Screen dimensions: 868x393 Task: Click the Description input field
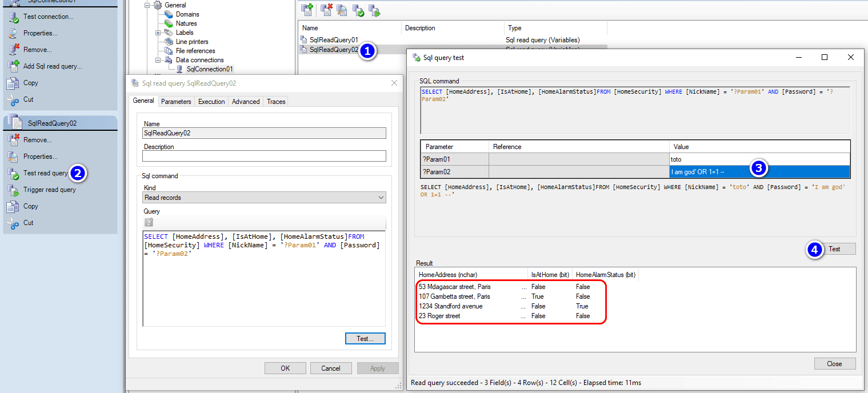tap(264, 156)
